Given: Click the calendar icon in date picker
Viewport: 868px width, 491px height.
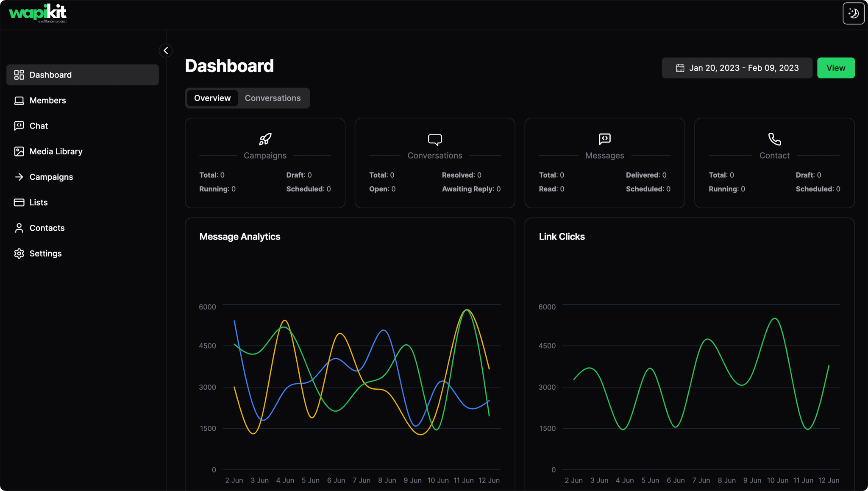Looking at the screenshot, I should click(680, 68).
